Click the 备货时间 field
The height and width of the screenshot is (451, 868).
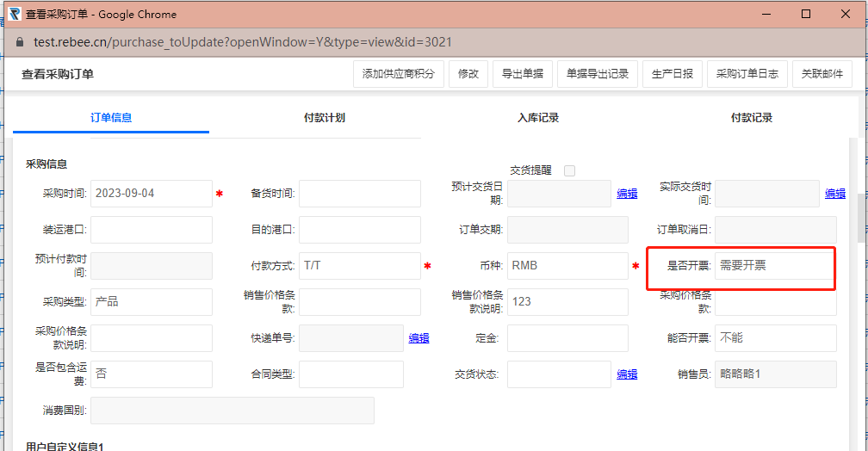point(360,194)
